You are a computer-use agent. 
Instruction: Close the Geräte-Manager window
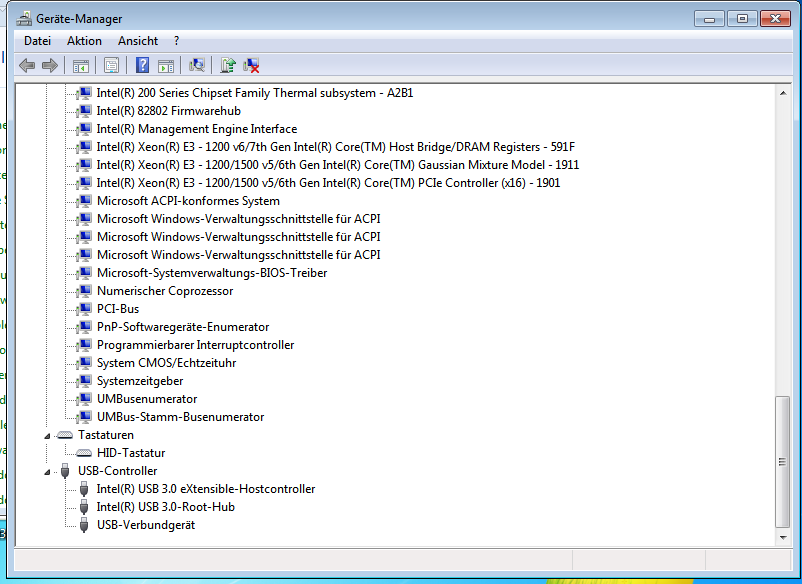point(775,19)
